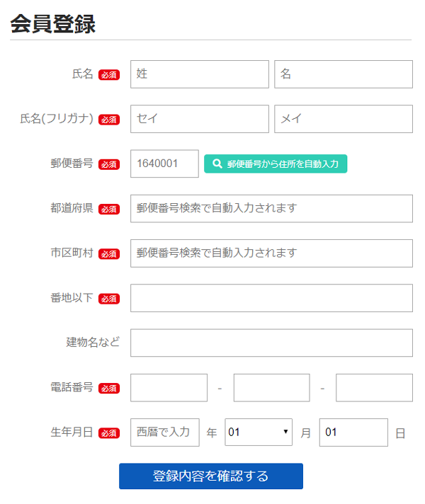
Task: Focus the 姓 last name field
Action: tap(200, 74)
